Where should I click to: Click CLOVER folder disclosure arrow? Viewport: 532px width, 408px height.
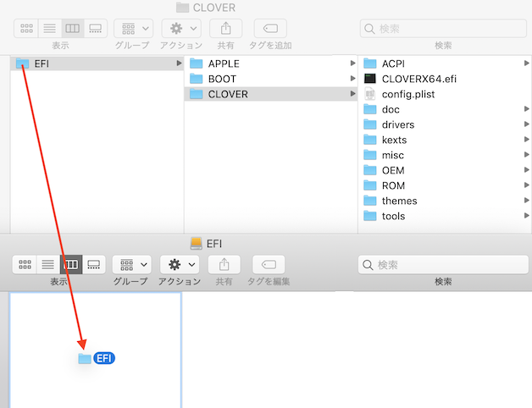(x=352, y=94)
